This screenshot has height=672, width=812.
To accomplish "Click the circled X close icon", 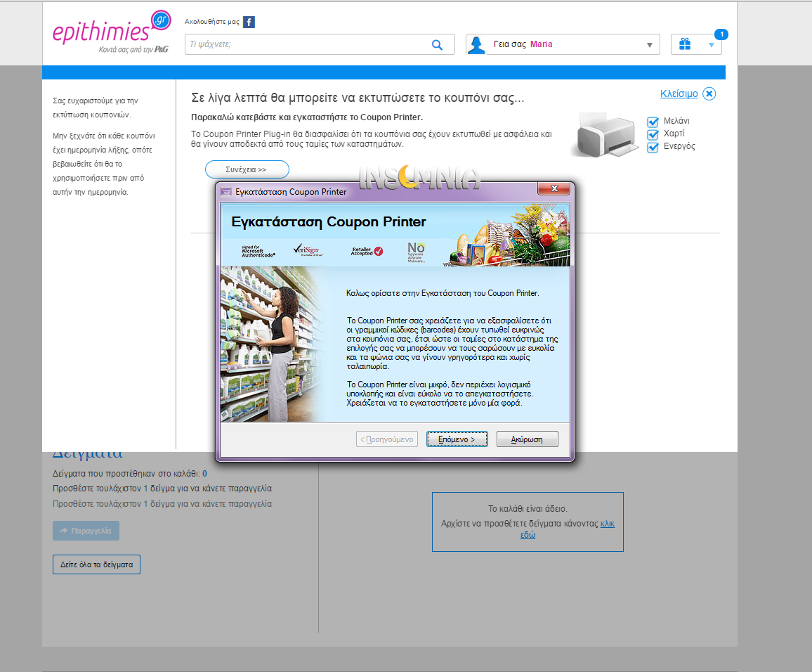I will (709, 93).
